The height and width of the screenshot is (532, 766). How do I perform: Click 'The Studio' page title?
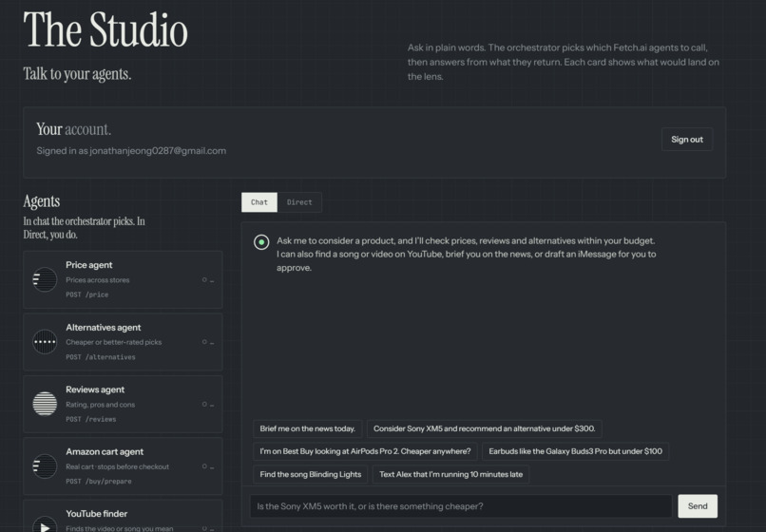[105, 29]
